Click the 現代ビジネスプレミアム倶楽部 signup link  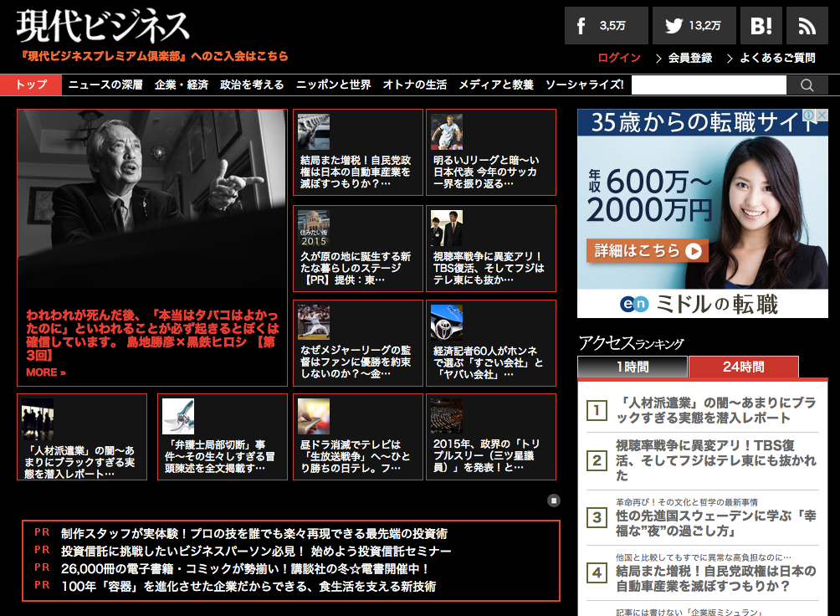153,56
